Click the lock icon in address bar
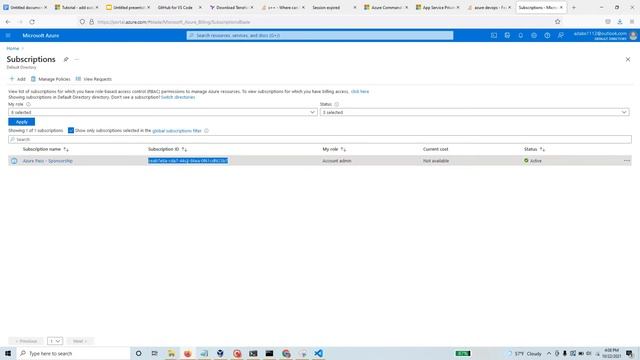This screenshot has height=360, width=640. click(x=91, y=22)
